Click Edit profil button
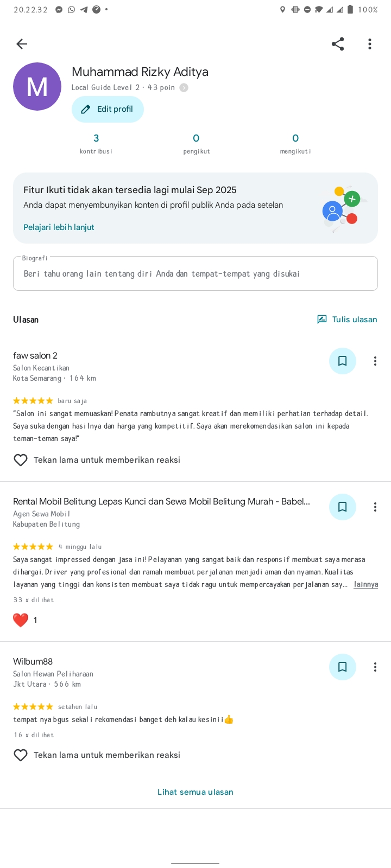The width and height of the screenshot is (391, 868). click(x=108, y=109)
